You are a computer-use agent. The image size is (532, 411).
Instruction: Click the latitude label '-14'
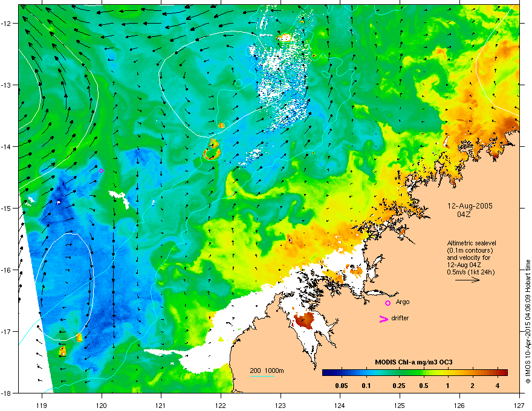coord(6,146)
